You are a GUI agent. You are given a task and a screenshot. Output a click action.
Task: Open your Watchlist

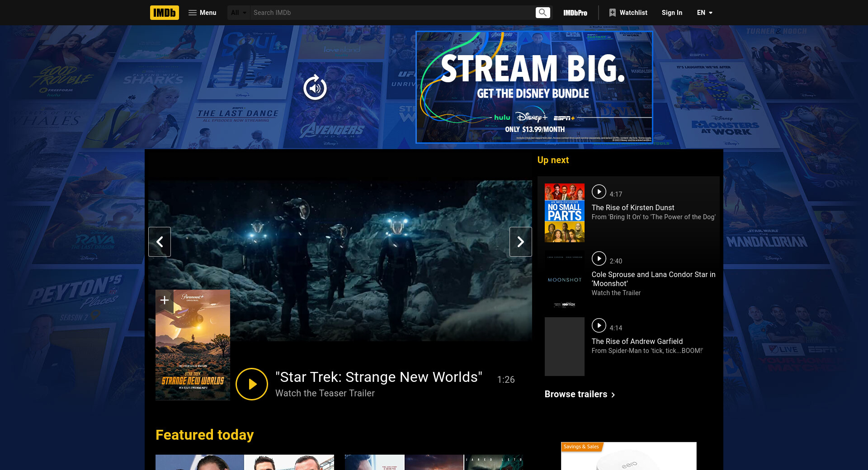pyautogui.click(x=628, y=13)
